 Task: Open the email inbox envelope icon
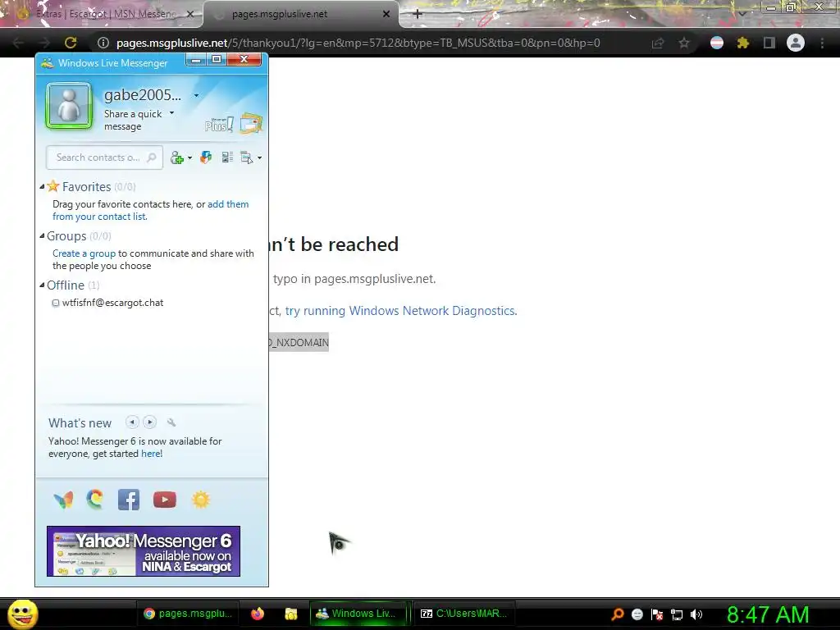tap(251, 123)
